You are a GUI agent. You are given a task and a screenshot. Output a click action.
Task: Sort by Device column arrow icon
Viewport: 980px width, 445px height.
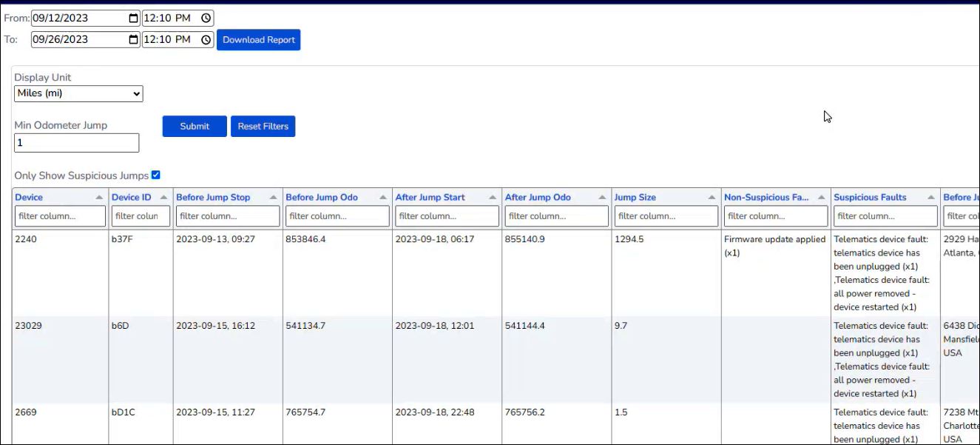[x=99, y=198]
